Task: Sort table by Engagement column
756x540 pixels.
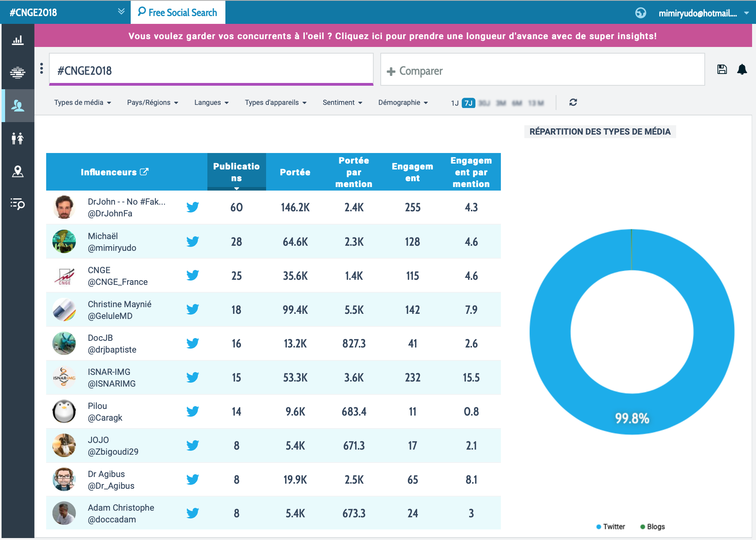Action: 412,172
